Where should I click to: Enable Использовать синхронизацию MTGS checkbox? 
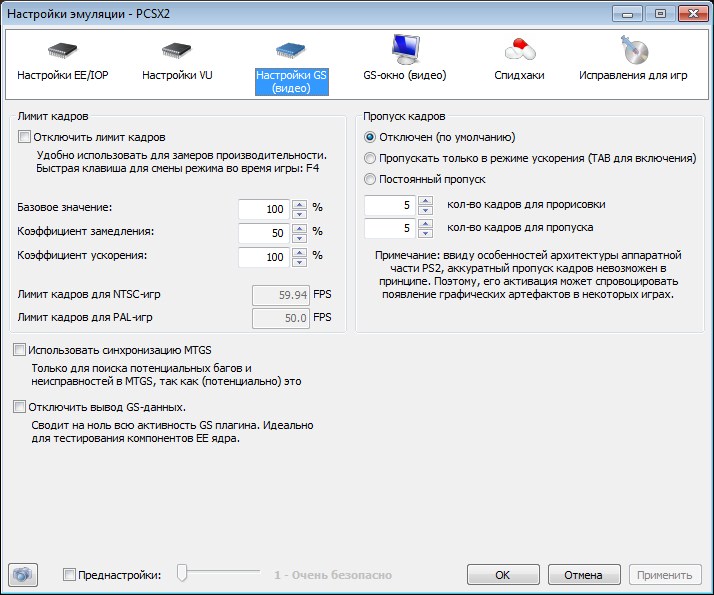[x=19, y=350]
